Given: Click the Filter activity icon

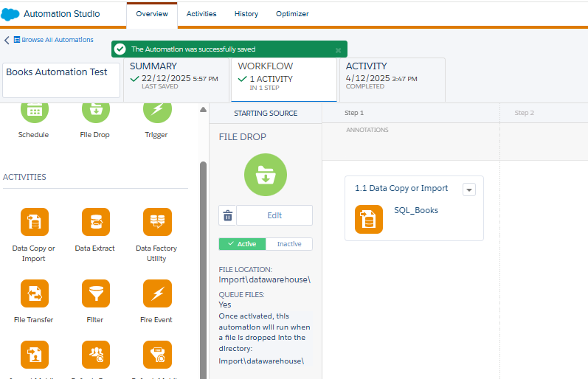Looking at the screenshot, I should [95, 293].
